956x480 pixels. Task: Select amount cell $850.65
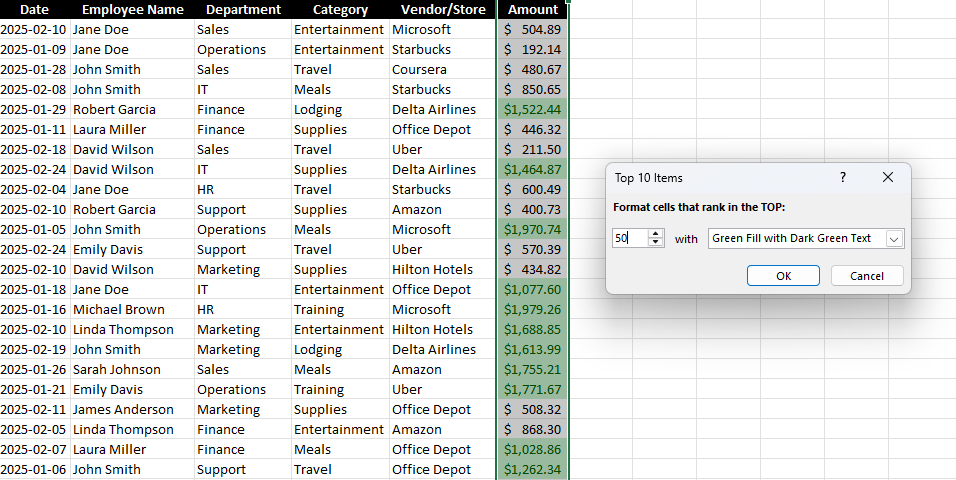533,90
